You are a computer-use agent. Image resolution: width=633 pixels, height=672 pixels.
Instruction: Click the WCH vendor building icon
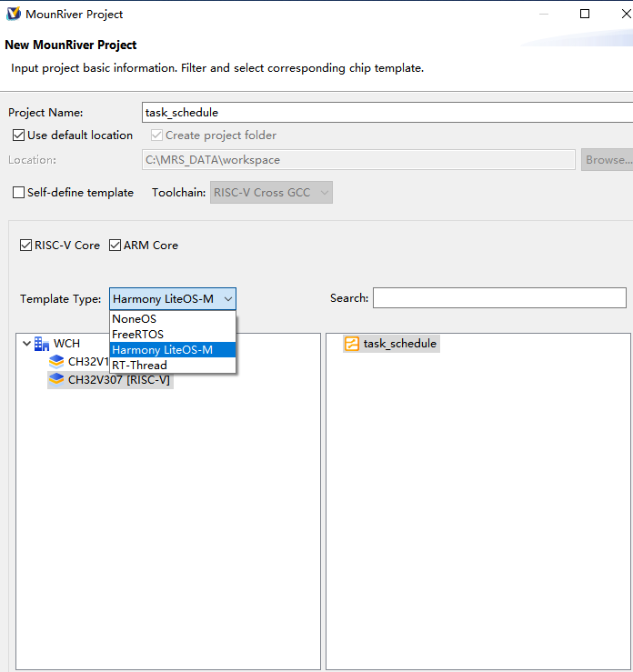(42, 344)
